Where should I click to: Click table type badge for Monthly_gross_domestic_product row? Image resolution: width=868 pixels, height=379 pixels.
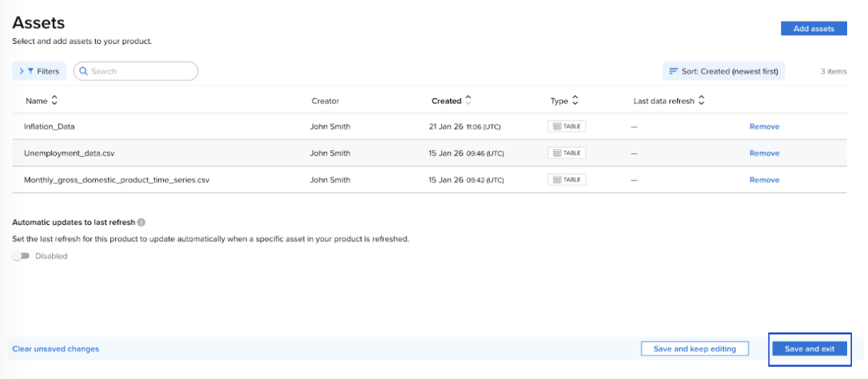point(566,180)
